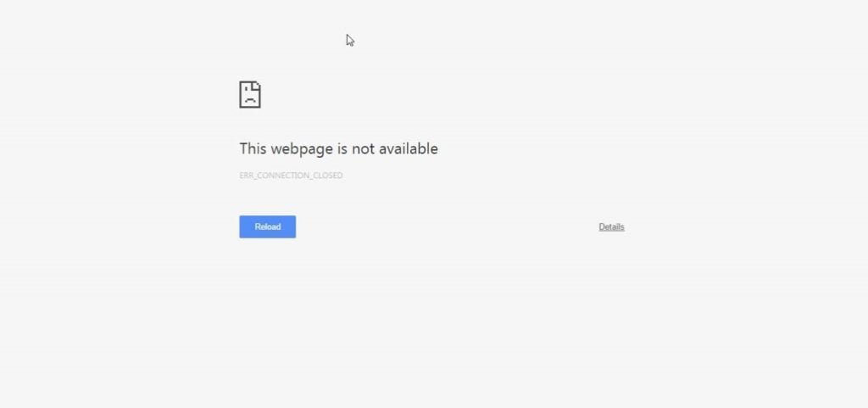Reload the unavailable webpage
The width and height of the screenshot is (868, 408).
coord(267,226)
